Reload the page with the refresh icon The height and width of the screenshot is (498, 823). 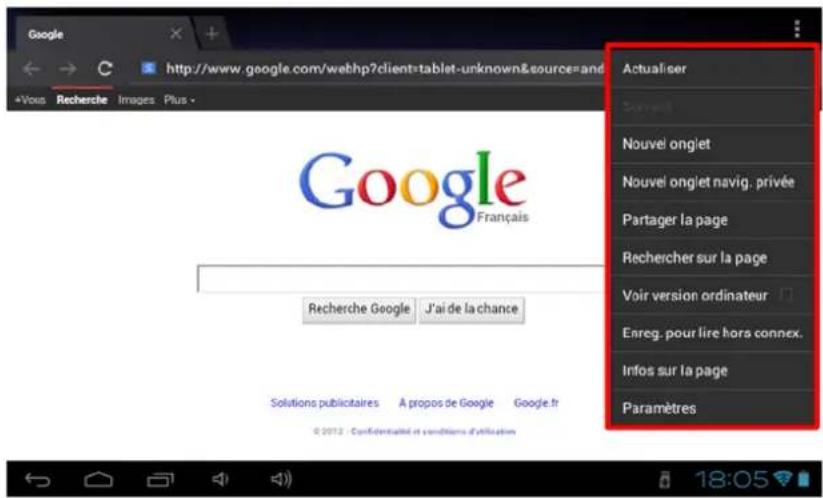pos(105,68)
